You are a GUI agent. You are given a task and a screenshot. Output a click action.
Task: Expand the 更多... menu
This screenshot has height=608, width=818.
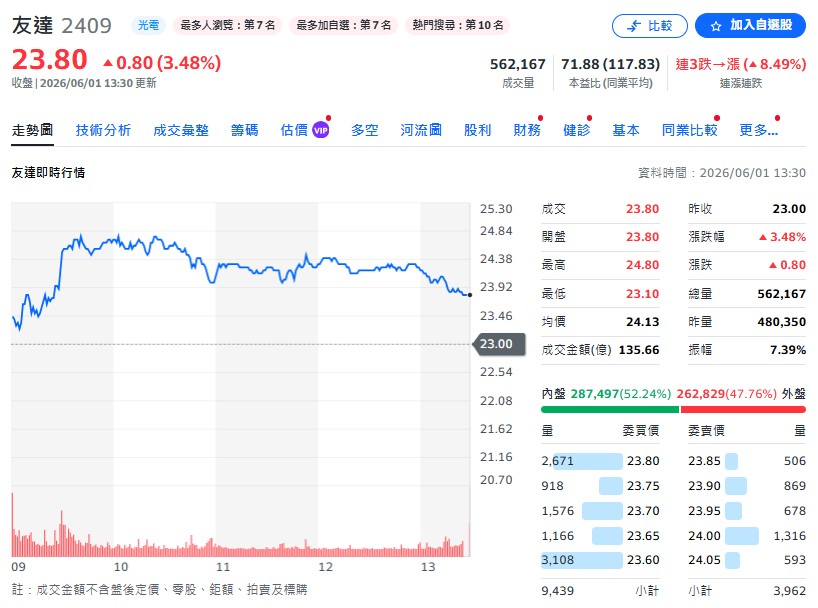click(x=759, y=130)
